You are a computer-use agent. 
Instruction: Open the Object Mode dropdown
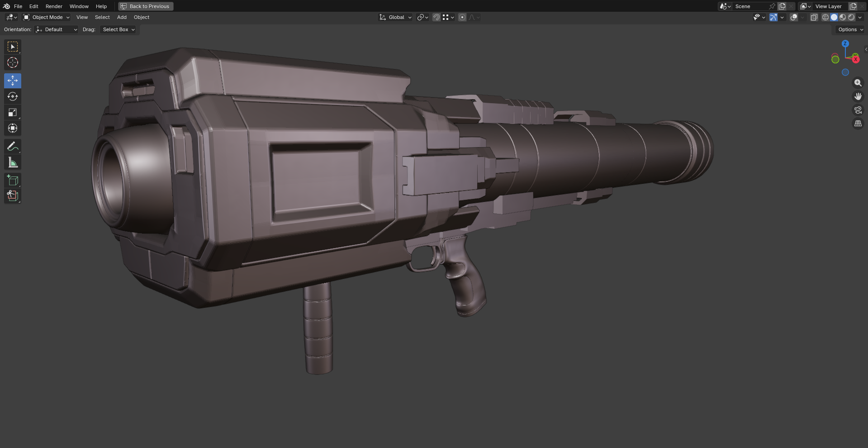tap(47, 17)
